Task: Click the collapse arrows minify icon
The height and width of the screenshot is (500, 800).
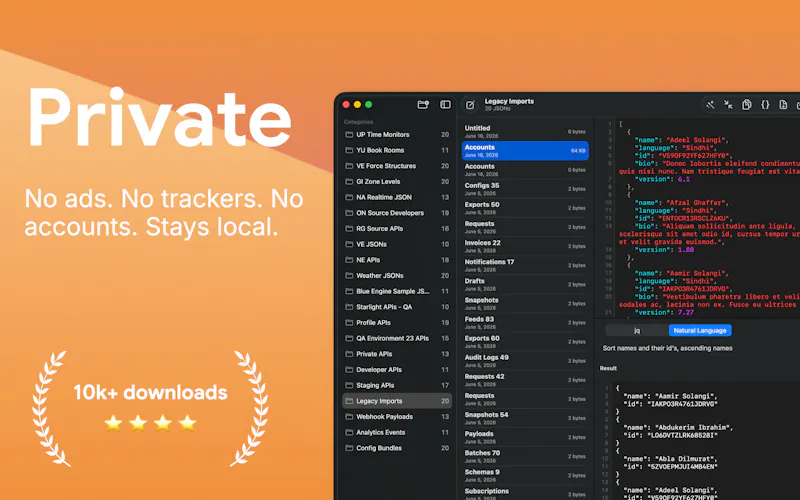Action: point(728,105)
